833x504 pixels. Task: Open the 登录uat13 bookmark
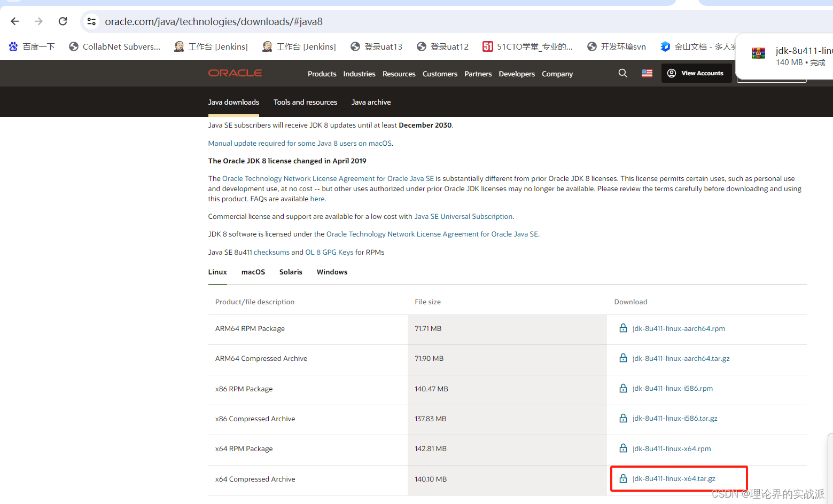(376, 46)
